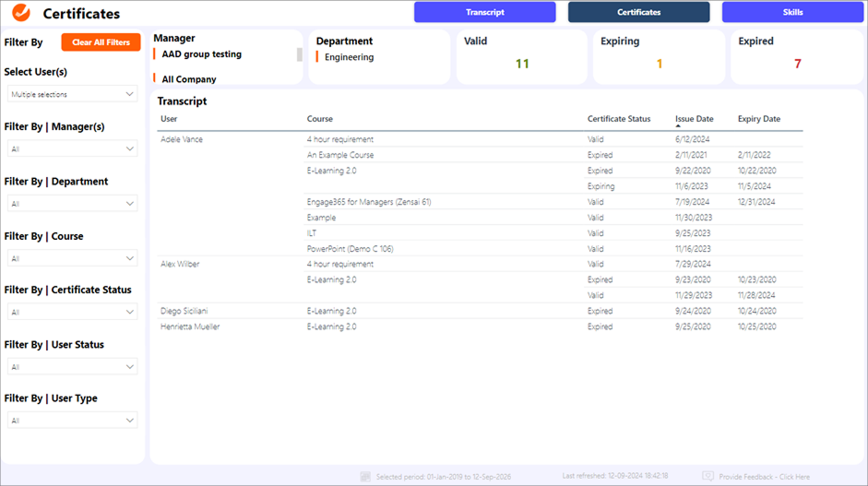Expand the User Type filter dropdown
The height and width of the screenshot is (486, 868).
(x=72, y=421)
